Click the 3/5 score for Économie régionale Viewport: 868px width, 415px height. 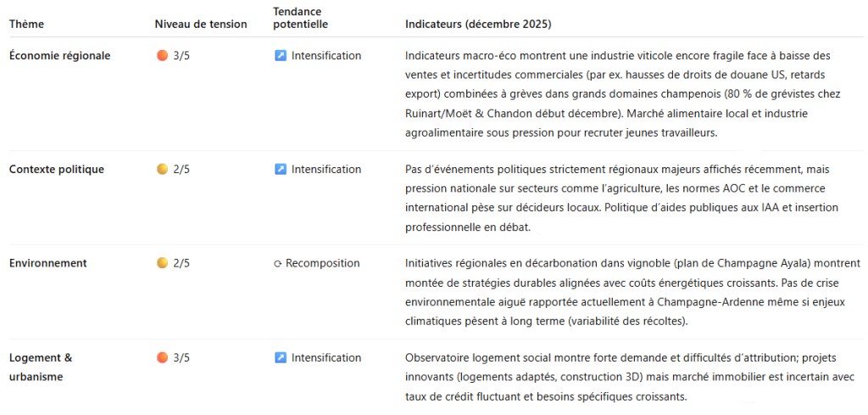[181, 56]
